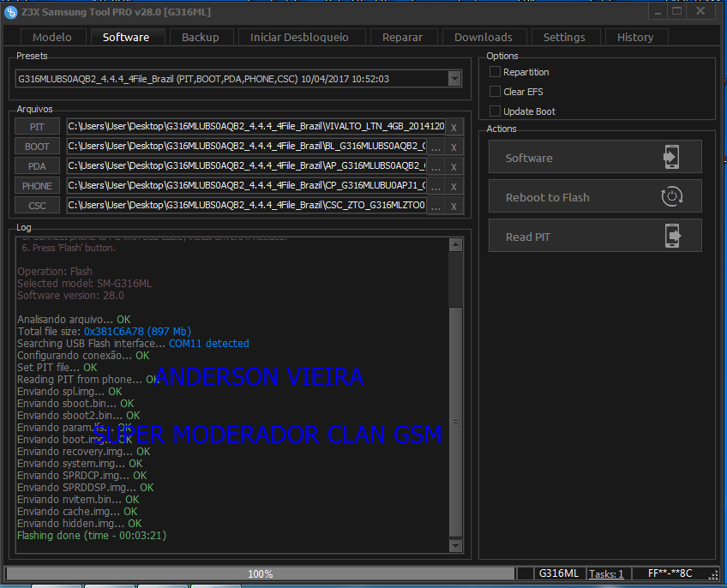Browse for CSC file via ellipsis
This screenshot has width=727, height=588.
point(436,206)
